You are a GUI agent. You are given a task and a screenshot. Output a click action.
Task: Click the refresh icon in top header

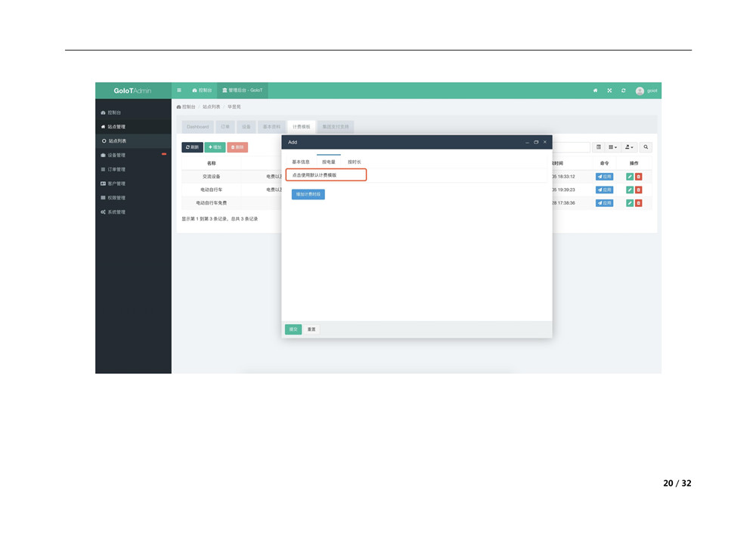(624, 91)
